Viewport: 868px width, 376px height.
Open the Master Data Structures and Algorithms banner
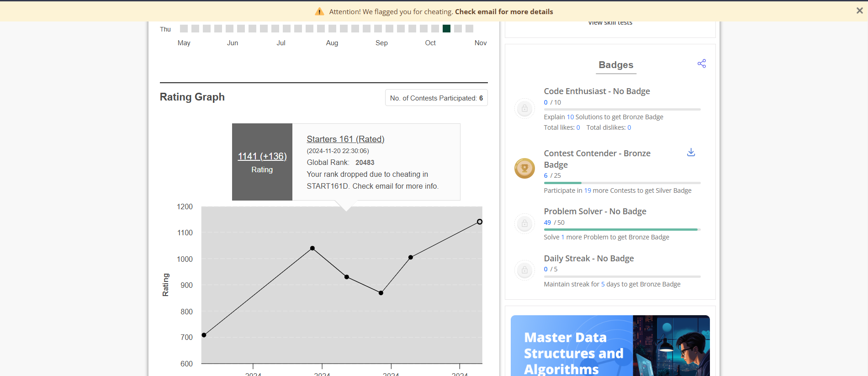pos(610,346)
